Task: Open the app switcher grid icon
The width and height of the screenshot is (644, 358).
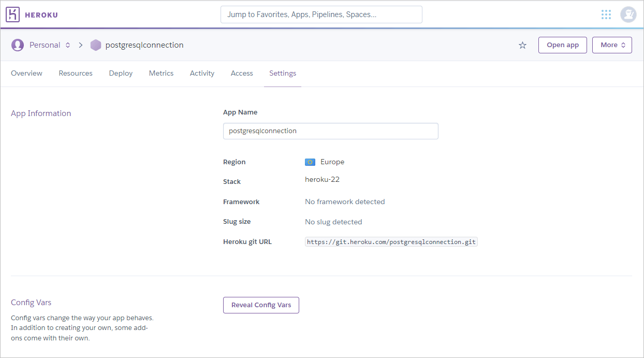Action: click(x=606, y=14)
